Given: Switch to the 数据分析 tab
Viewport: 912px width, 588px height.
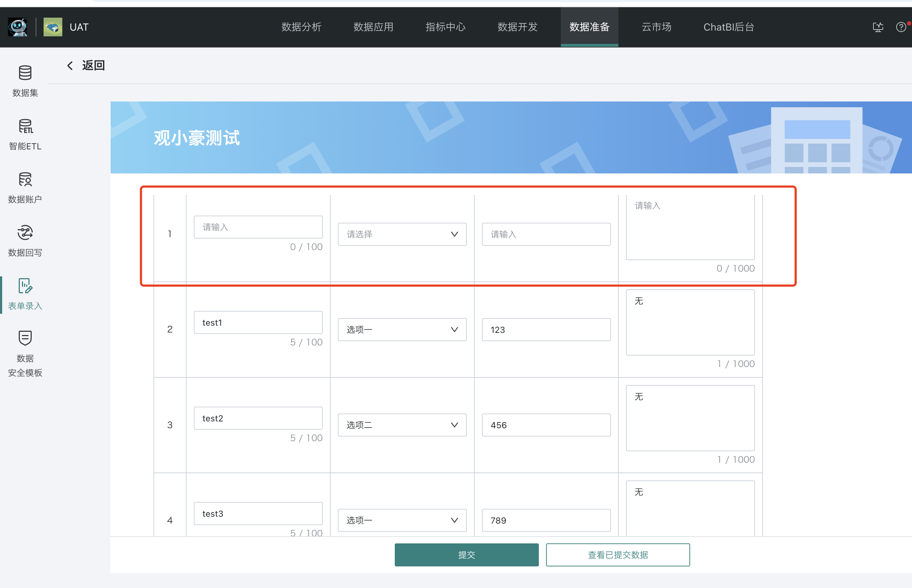Looking at the screenshot, I should [301, 27].
